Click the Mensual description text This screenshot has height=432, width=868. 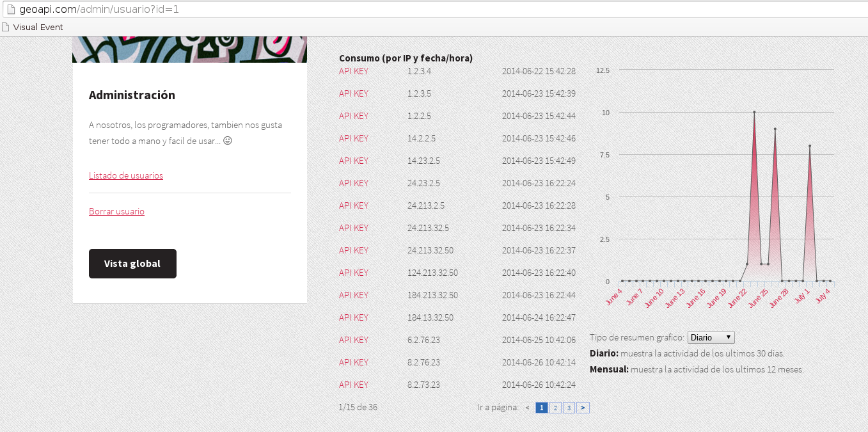pyautogui.click(x=697, y=369)
